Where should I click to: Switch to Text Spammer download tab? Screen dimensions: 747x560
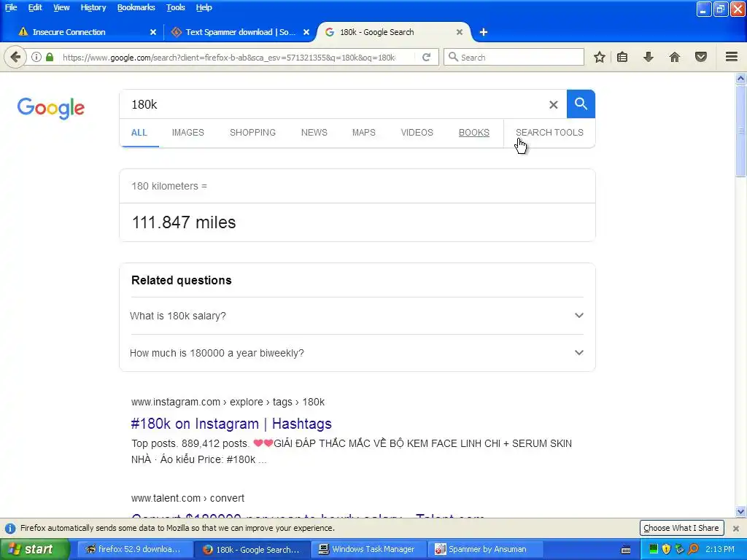pos(239,32)
